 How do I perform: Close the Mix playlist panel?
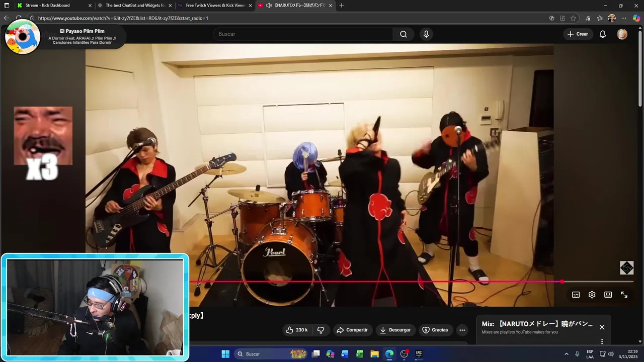(x=602, y=327)
